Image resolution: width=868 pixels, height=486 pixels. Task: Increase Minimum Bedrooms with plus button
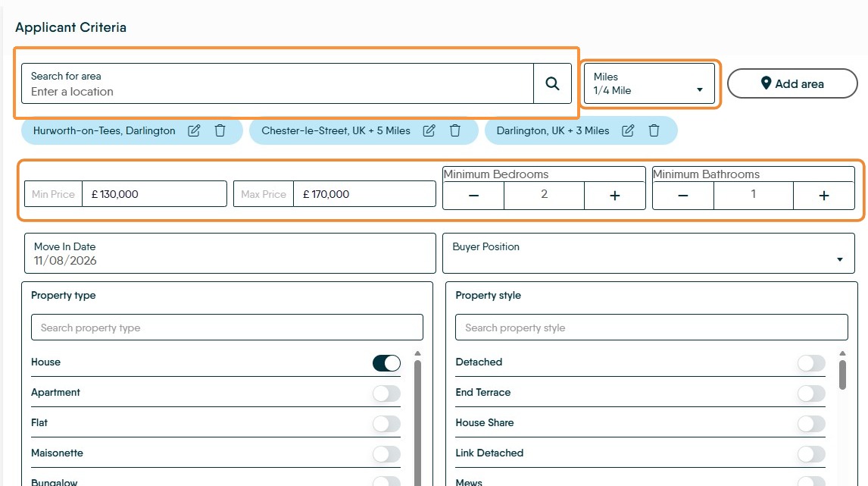click(614, 196)
